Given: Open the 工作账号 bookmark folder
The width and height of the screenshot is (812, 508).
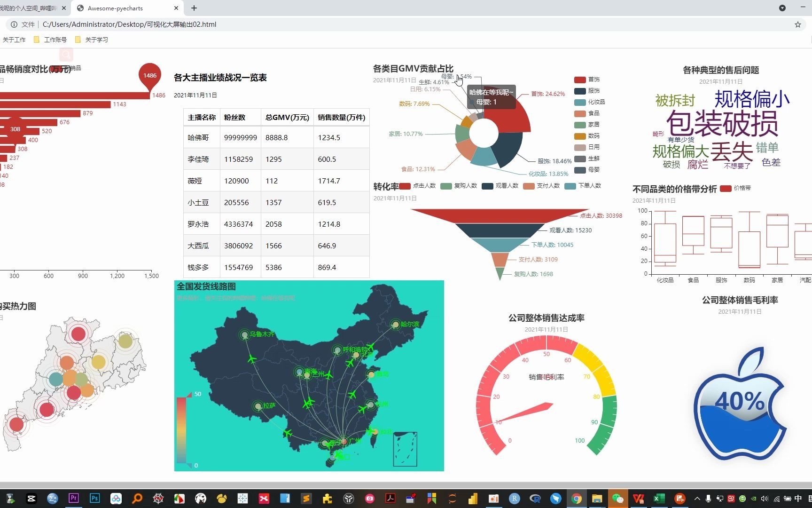Looking at the screenshot, I should (50, 40).
